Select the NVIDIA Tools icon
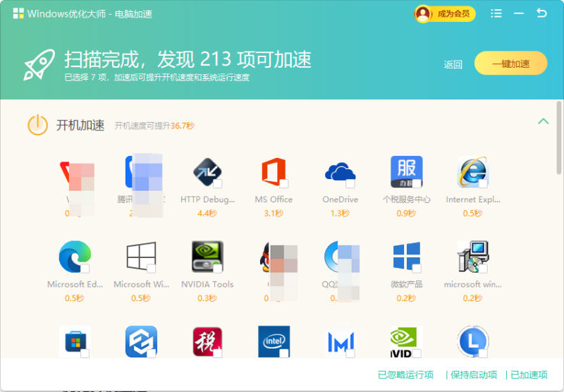This screenshot has height=392, width=564. coord(207,257)
